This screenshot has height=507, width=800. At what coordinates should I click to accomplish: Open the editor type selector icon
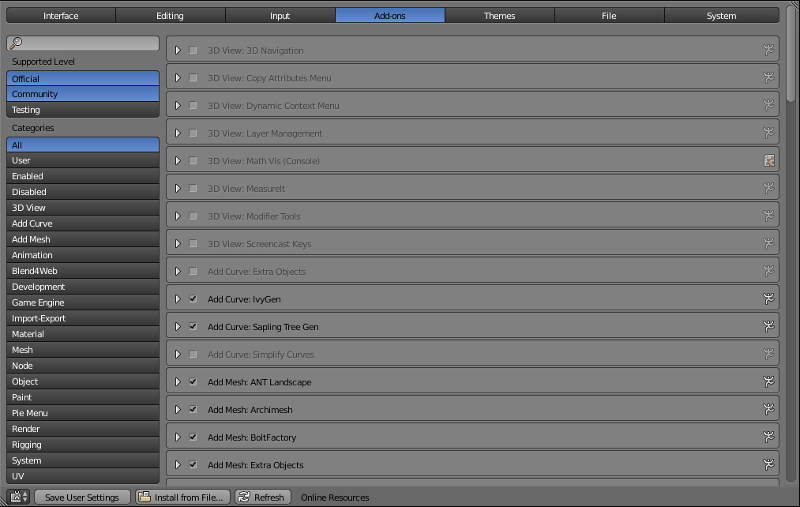coord(18,497)
